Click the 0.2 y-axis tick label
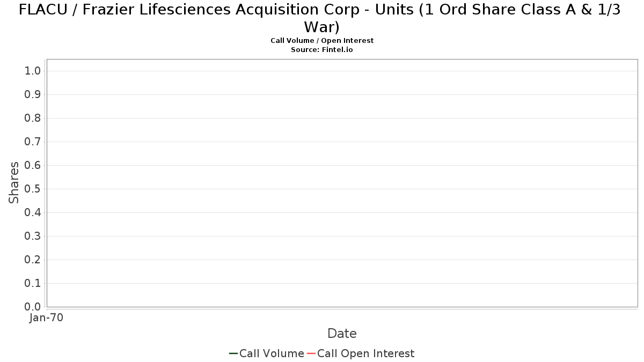Image resolution: width=644 pixels, height=362 pixels. click(33, 260)
